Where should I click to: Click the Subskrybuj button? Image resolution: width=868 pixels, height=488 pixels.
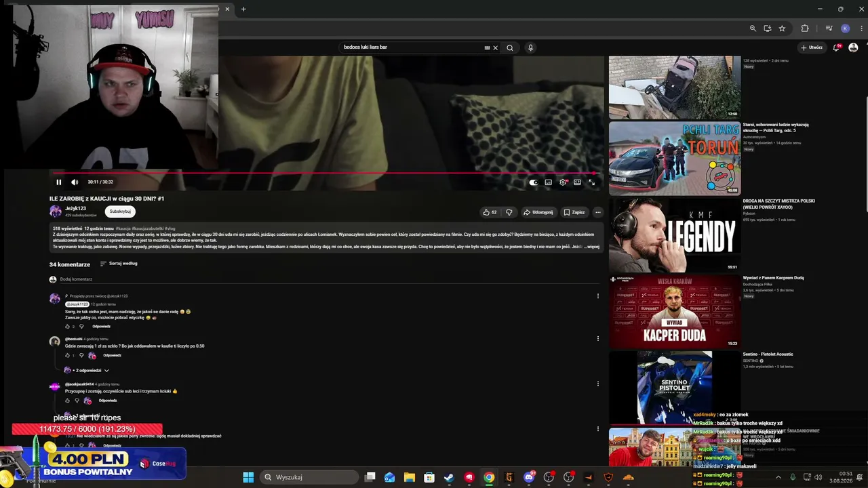pyautogui.click(x=120, y=211)
